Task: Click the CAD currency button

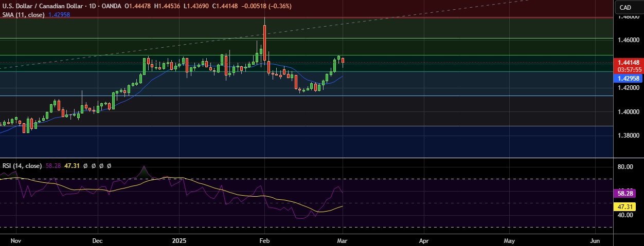Action: [625, 7]
